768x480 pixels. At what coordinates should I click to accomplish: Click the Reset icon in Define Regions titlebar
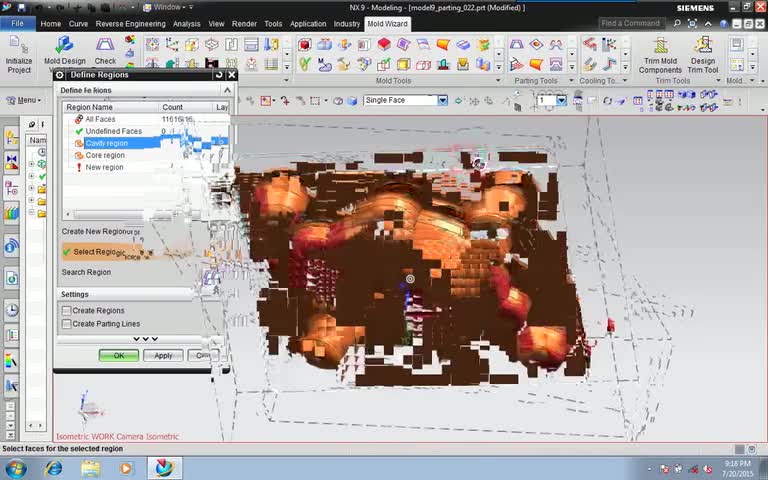point(219,75)
